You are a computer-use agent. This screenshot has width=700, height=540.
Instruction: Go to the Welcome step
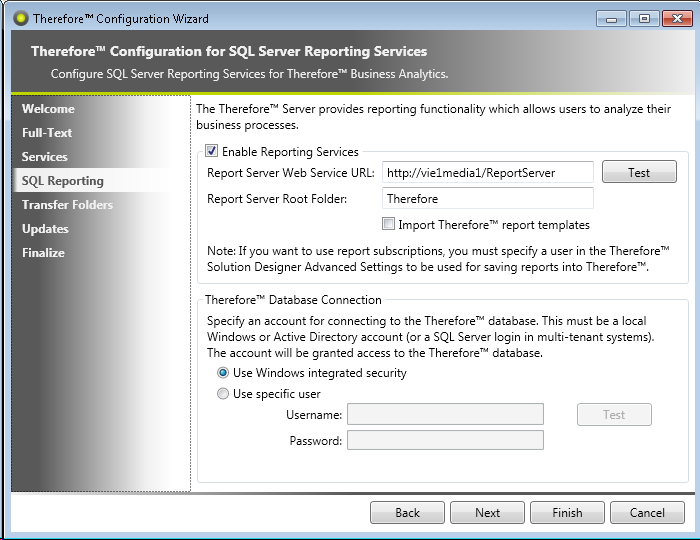click(48, 109)
